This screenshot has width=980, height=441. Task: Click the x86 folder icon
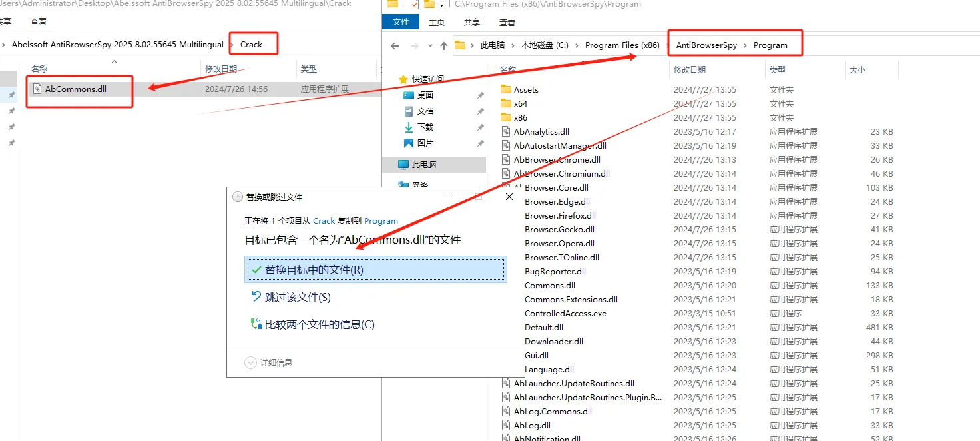point(506,117)
